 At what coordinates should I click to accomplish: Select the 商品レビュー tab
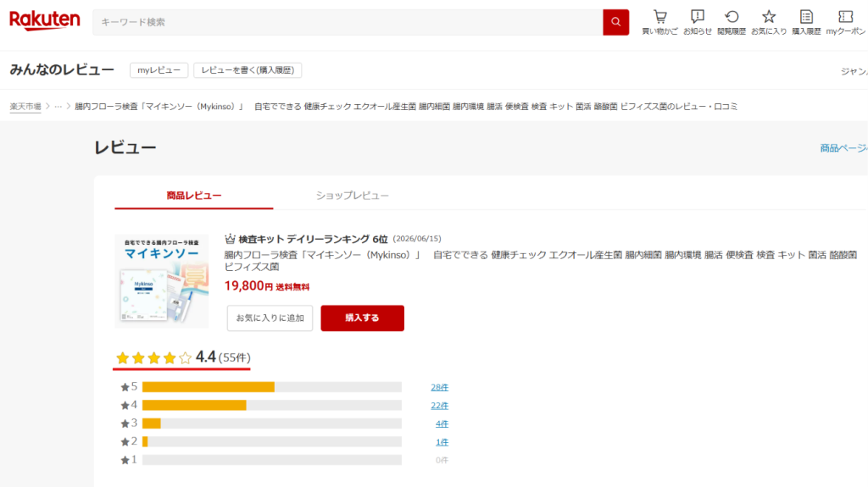[x=194, y=196]
